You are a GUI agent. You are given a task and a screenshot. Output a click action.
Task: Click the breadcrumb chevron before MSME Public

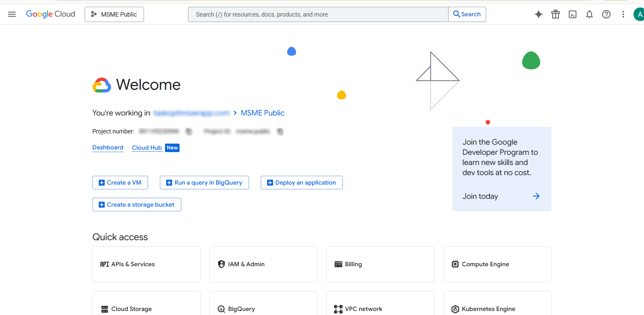235,113
